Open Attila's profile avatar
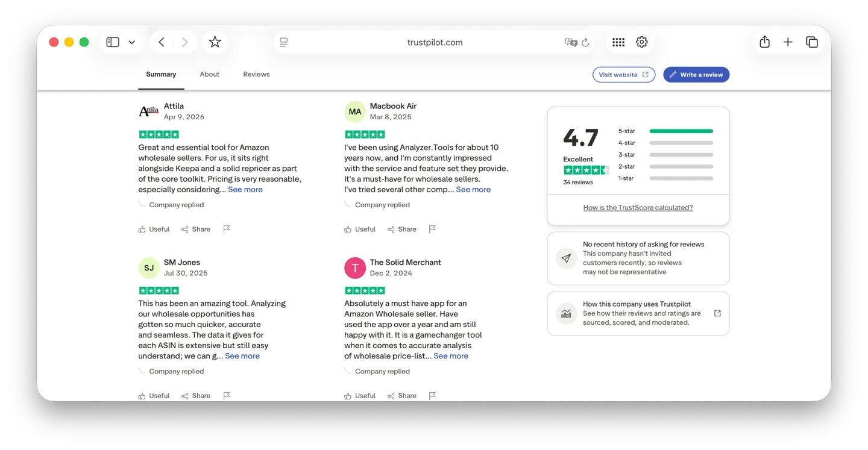Image resolution: width=868 pixels, height=450 pixels. (x=149, y=111)
